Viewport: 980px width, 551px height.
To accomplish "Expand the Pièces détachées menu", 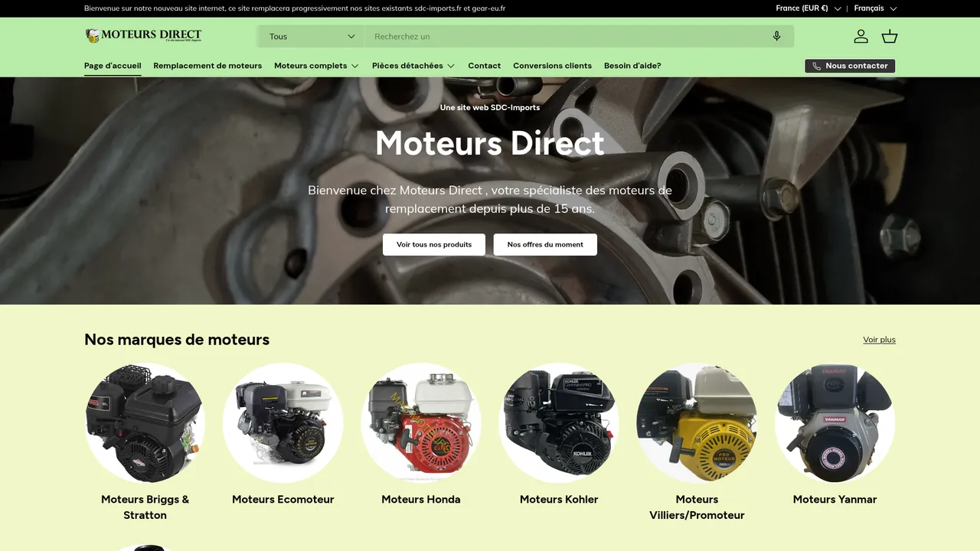I will 413,66.
